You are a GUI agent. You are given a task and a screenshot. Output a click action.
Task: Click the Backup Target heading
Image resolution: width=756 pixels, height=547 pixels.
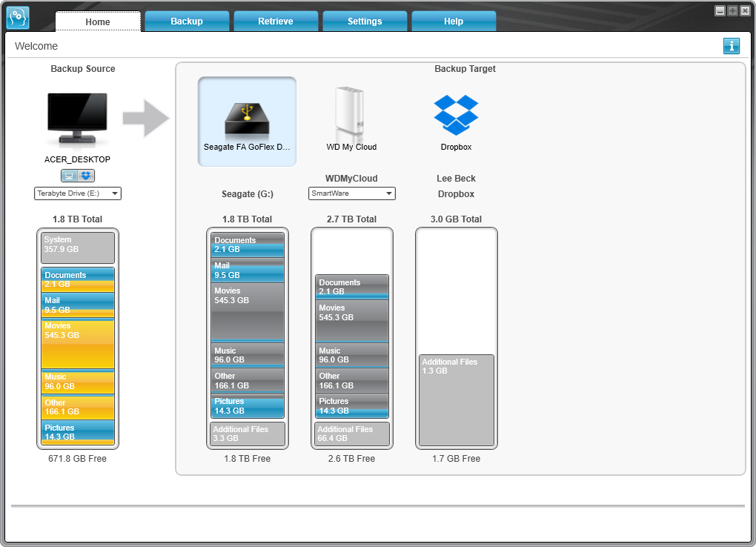[465, 68]
